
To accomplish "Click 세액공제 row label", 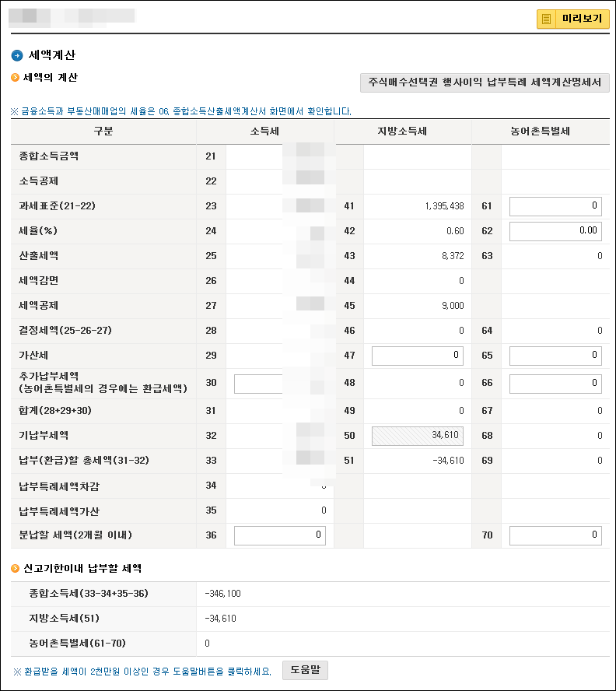I will [38, 306].
